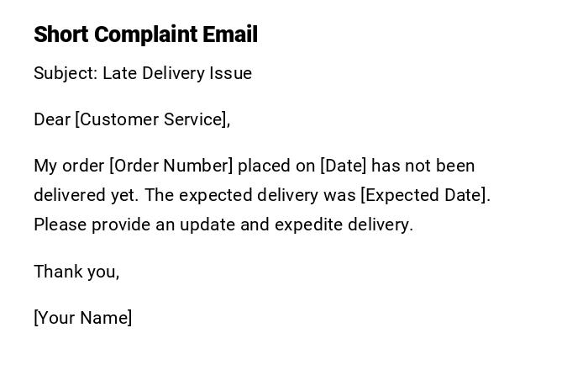Click the [Order Number] placeholder
The image size is (588, 370).
pyautogui.click(x=171, y=166)
